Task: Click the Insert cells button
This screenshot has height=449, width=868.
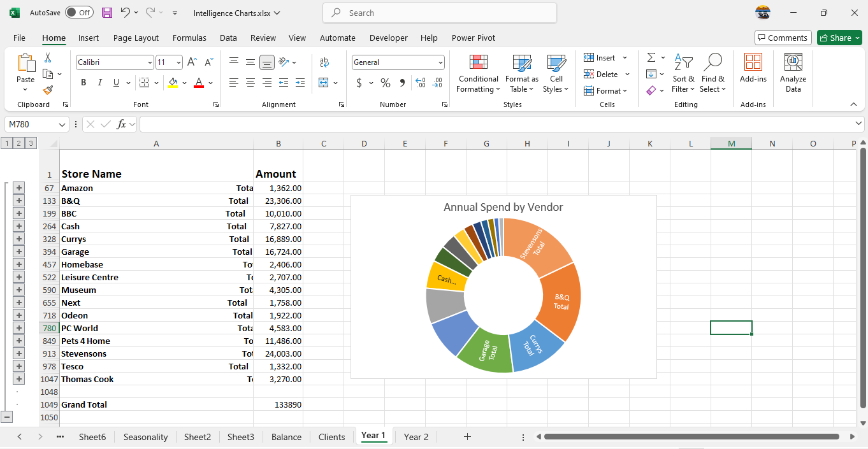Action: point(600,58)
